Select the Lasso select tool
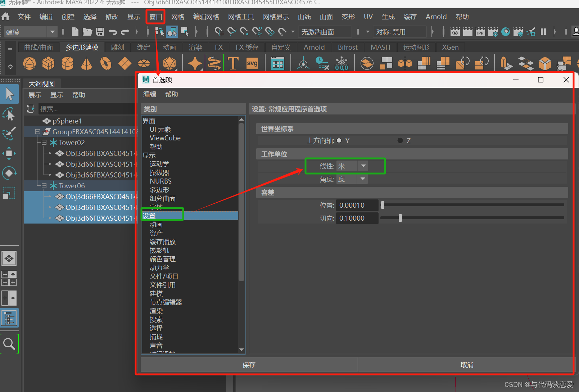Screen dimensions: 579x392 tap(9, 114)
